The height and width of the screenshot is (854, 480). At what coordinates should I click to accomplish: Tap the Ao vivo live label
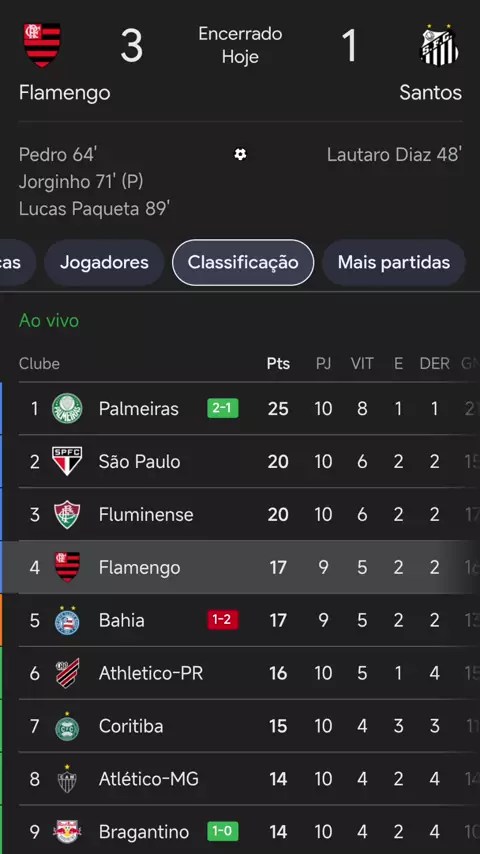pos(49,321)
